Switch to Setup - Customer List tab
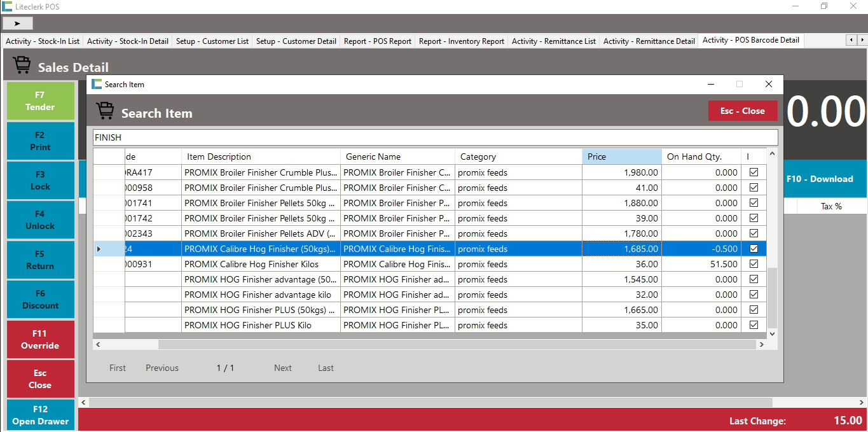The height and width of the screenshot is (432, 868). (x=212, y=41)
